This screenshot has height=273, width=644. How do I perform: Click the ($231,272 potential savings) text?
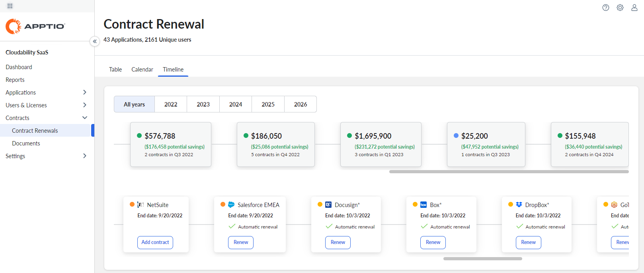(385, 147)
